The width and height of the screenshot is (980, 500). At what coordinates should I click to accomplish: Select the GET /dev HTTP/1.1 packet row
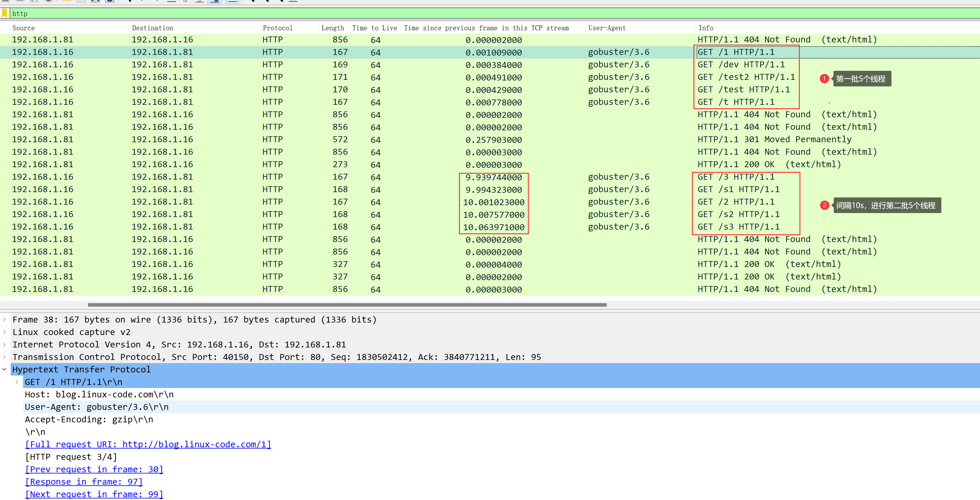point(490,65)
